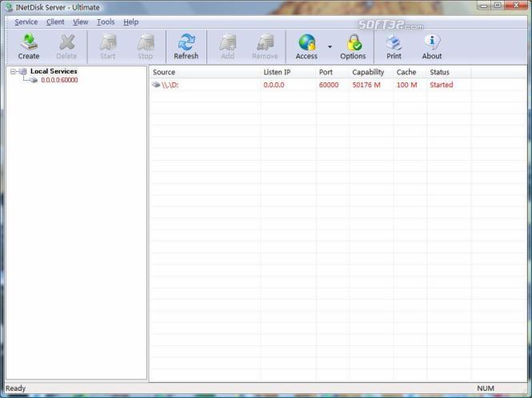Open the Tools menu
The height and width of the screenshot is (398, 532).
(x=106, y=22)
